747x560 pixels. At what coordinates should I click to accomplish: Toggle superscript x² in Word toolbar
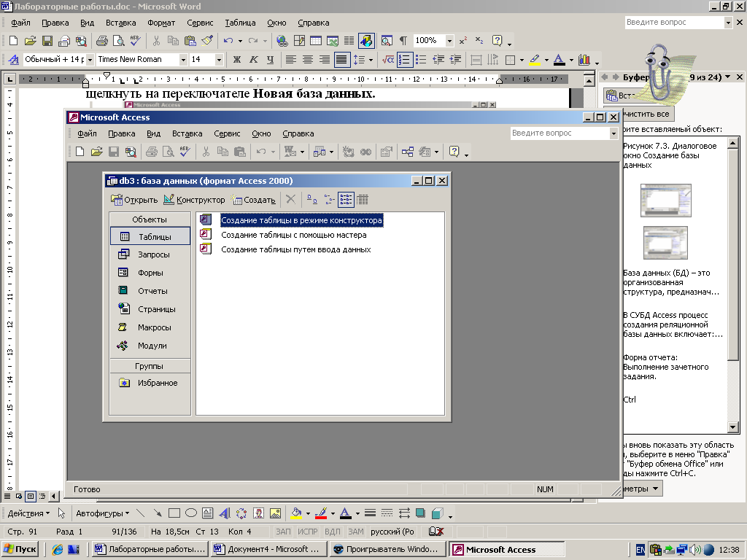(x=463, y=41)
